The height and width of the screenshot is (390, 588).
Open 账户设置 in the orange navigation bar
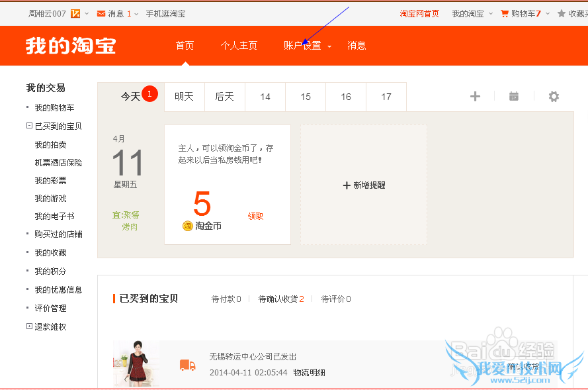[x=302, y=46]
